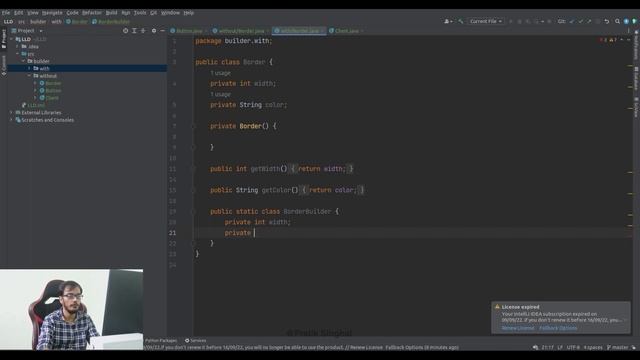
Task: Click the 4 spaces indent status item
Action: pos(593,348)
